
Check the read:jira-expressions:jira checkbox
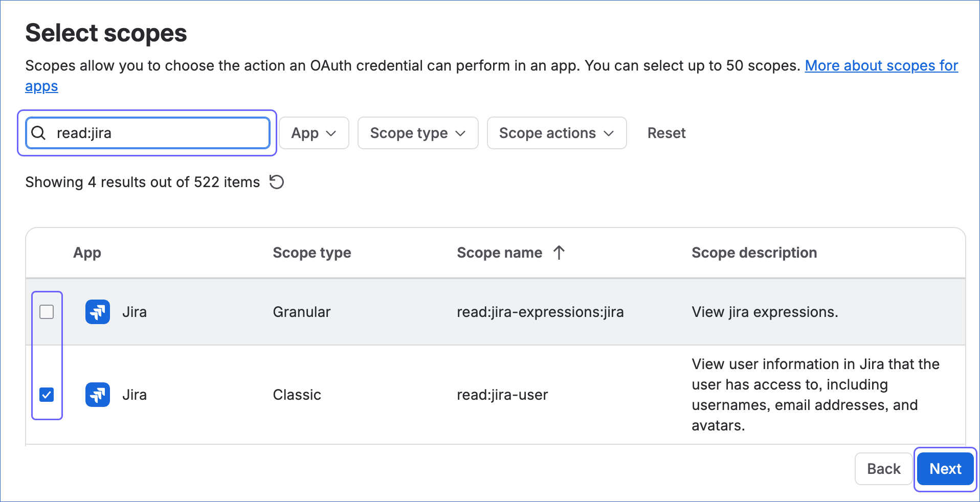pos(47,312)
